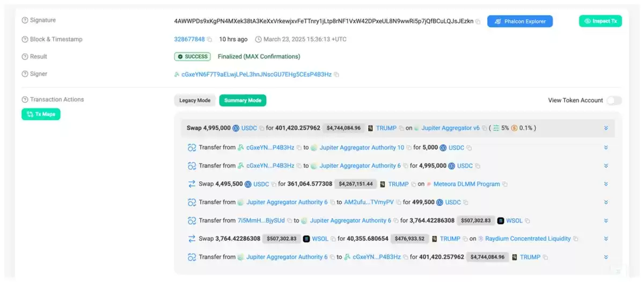Copy TRUMP token in the 401,420.257962 swap summary row
The image size is (644, 282).
click(401, 129)
